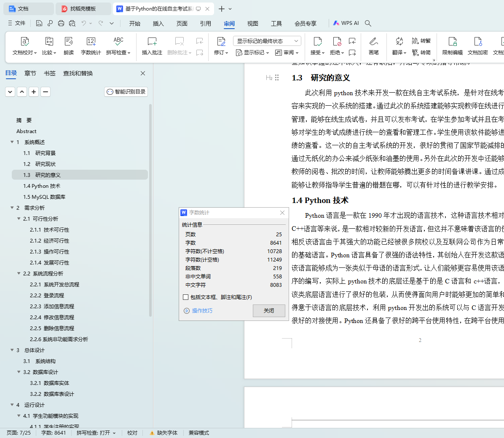Jump to 3.2.2 数据库表设计 heading
The image size is (504, 438).
(x=80, y=394)
